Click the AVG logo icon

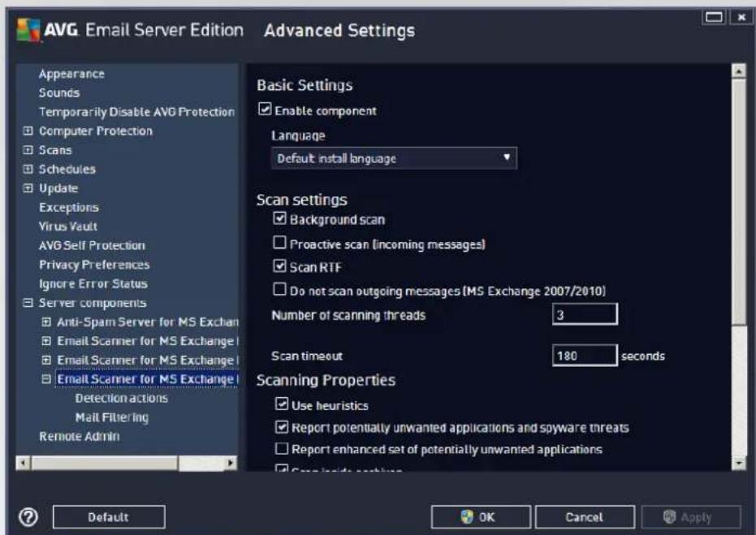pos(28,30)
